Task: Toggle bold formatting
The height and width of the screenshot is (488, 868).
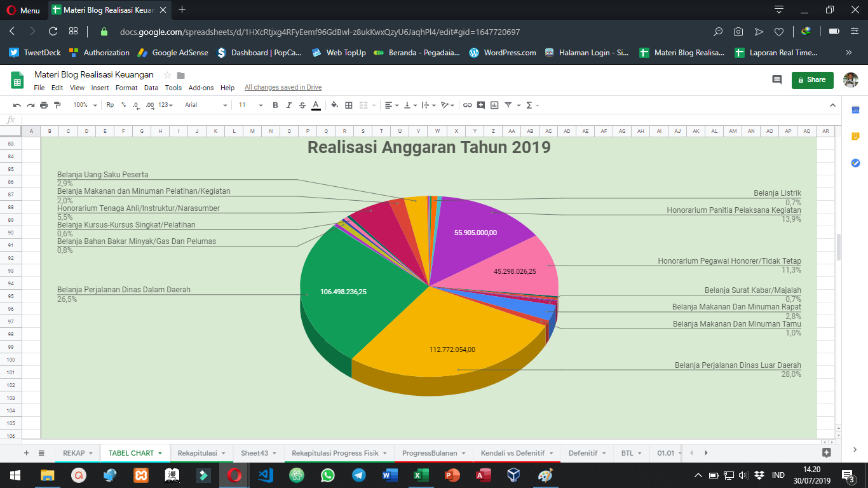Action: (275, 105)
